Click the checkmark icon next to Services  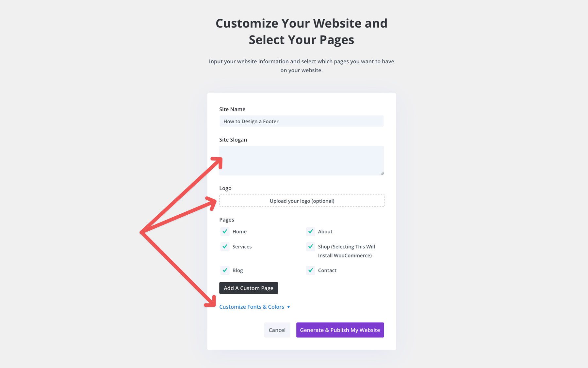(224, 247)
